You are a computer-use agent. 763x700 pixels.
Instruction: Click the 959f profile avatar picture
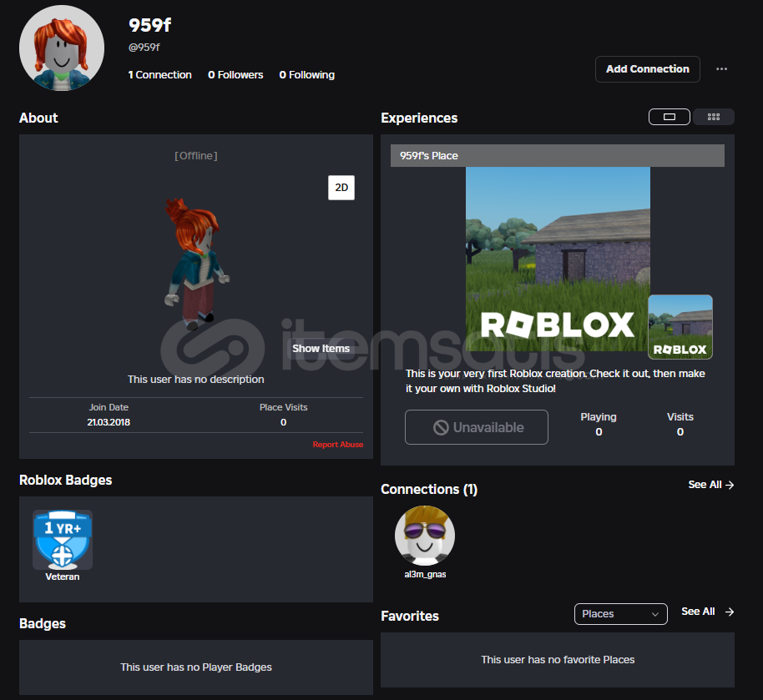click(62, 48)
